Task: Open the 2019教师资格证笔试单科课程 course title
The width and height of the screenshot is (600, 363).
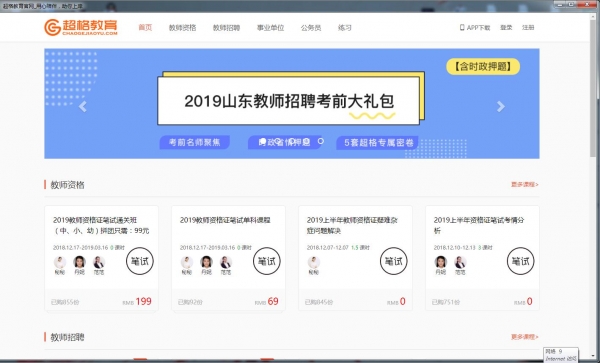Action: [225, 220]
